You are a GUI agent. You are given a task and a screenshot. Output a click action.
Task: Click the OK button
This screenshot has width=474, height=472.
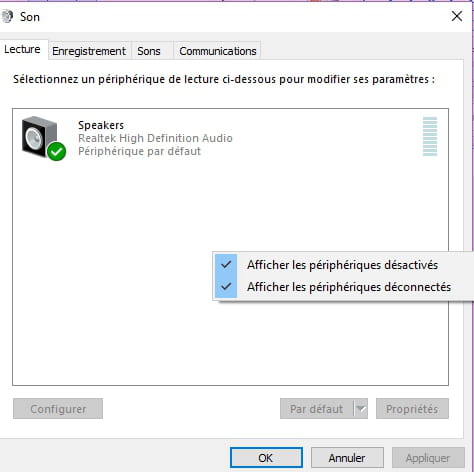point(266,458)
